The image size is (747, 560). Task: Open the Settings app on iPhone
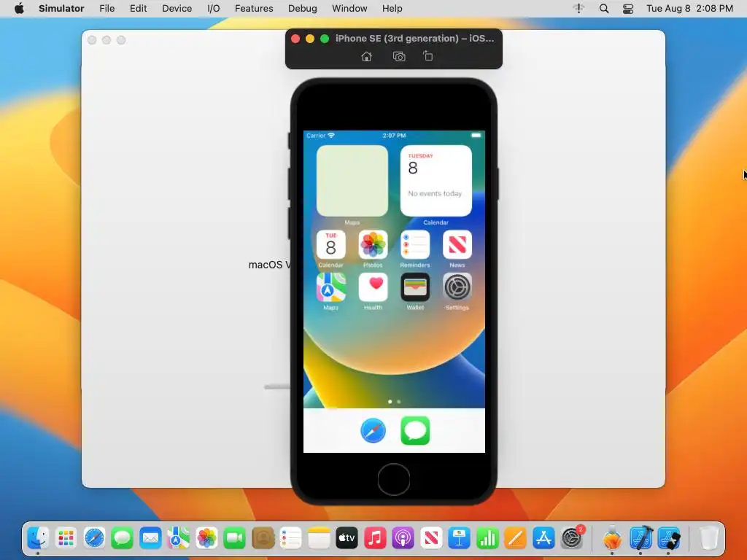pyautogui.click(x=457, y=287)
